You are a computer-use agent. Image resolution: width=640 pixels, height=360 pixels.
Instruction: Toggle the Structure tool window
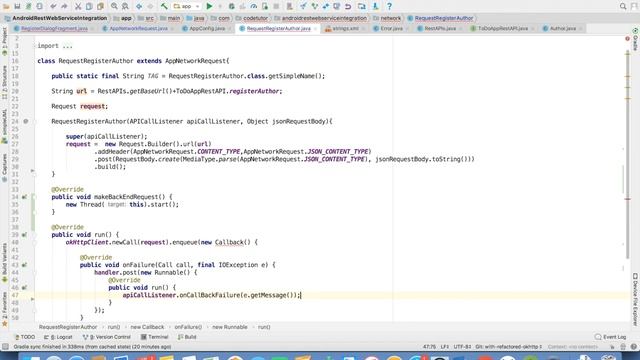point(4,82)
